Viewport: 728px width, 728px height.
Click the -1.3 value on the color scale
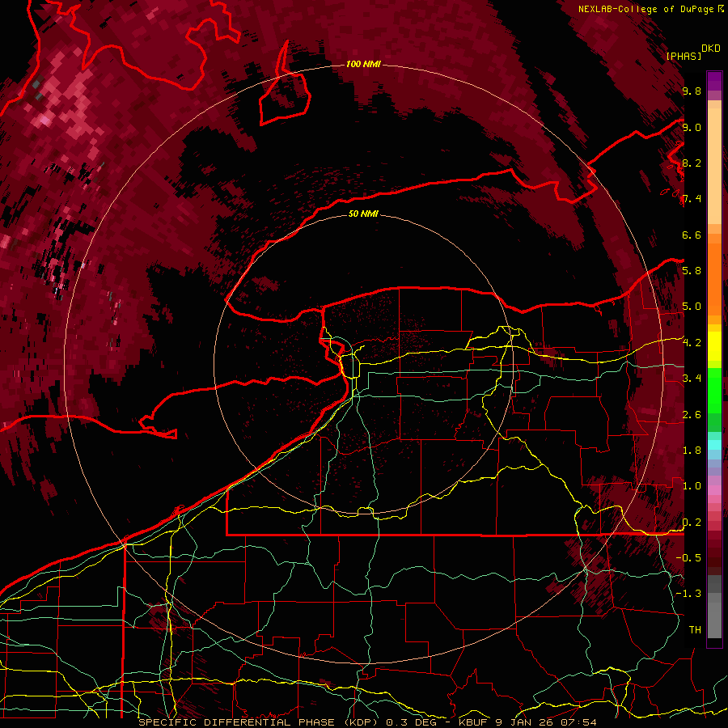(x=689, y=594)
